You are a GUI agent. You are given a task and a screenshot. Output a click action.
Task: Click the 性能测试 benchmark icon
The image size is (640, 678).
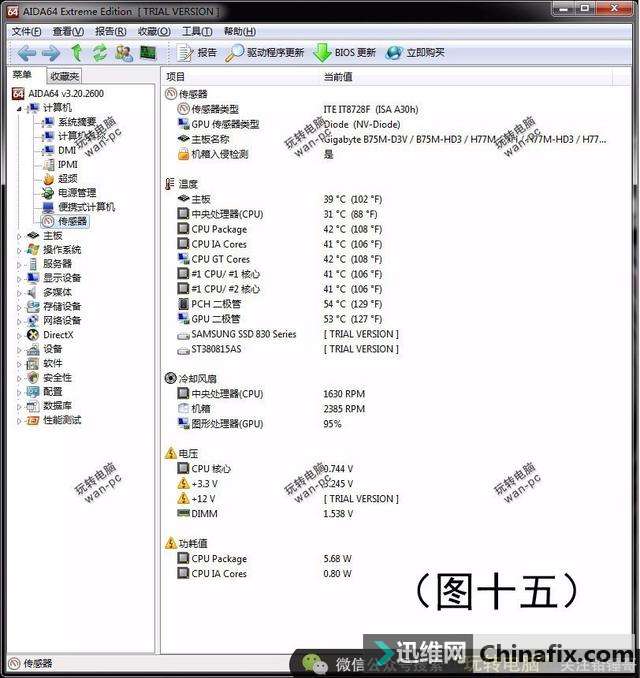33,420
